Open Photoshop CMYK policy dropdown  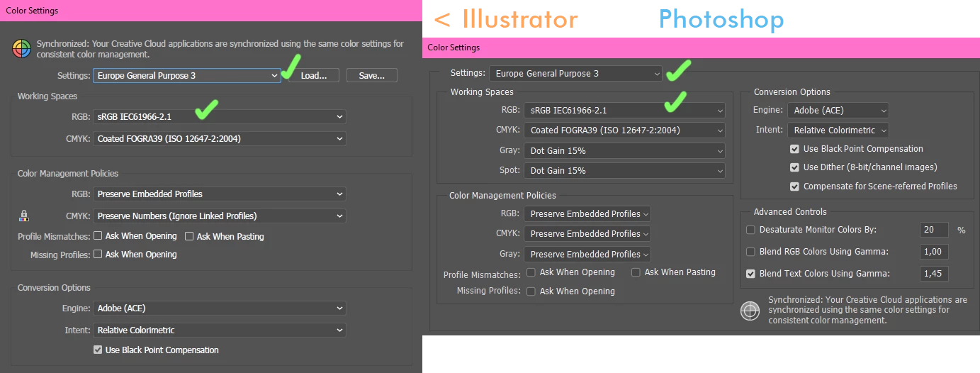tap(587, 233)
